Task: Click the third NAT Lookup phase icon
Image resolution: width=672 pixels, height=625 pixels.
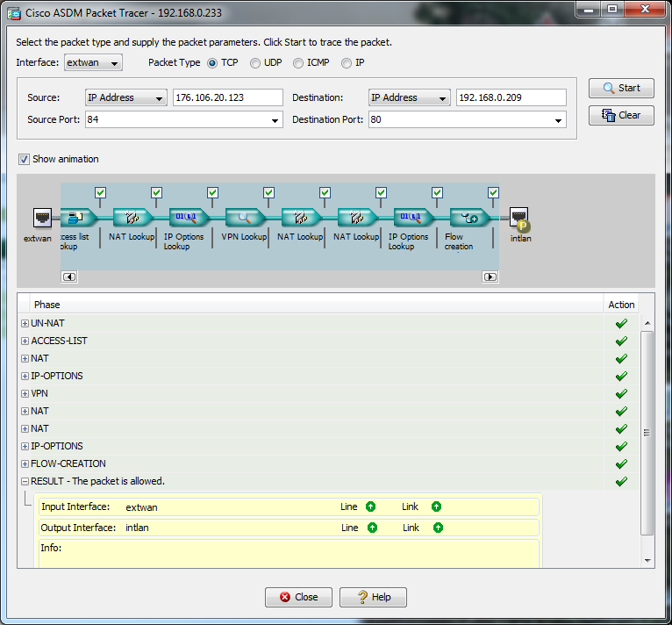Action: (x=357, y=218)
